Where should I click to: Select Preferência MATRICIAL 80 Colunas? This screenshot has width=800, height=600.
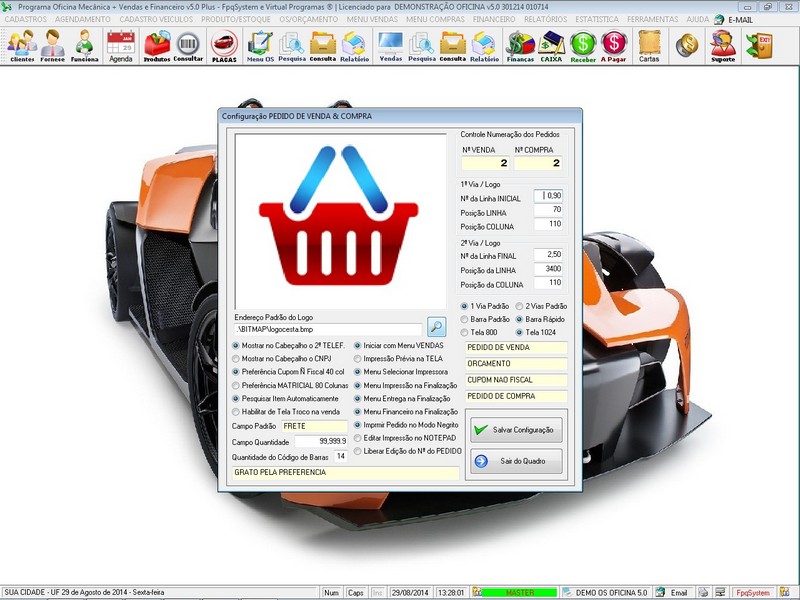click(290, 385)
